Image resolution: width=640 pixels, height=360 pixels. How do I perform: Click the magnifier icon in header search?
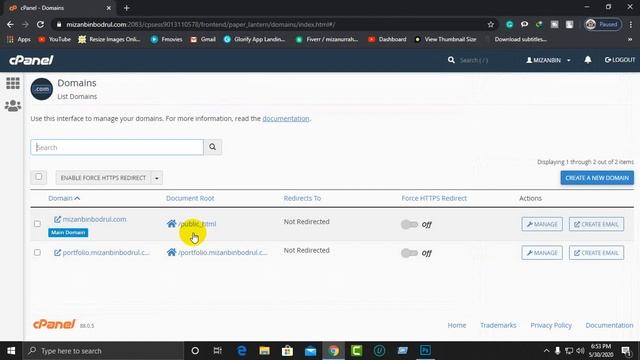pos(451,60)
